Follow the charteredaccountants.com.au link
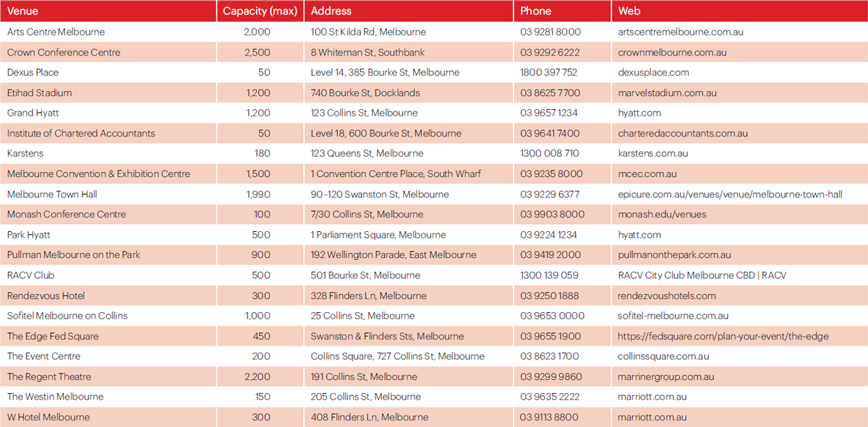The image size is (868, 427). coord(683,133)
